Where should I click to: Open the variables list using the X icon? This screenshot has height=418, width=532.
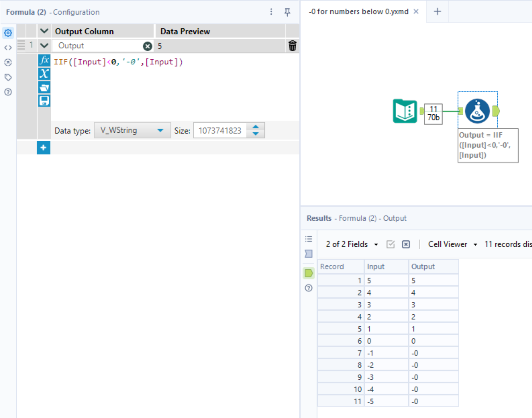(x=44, y=74)
